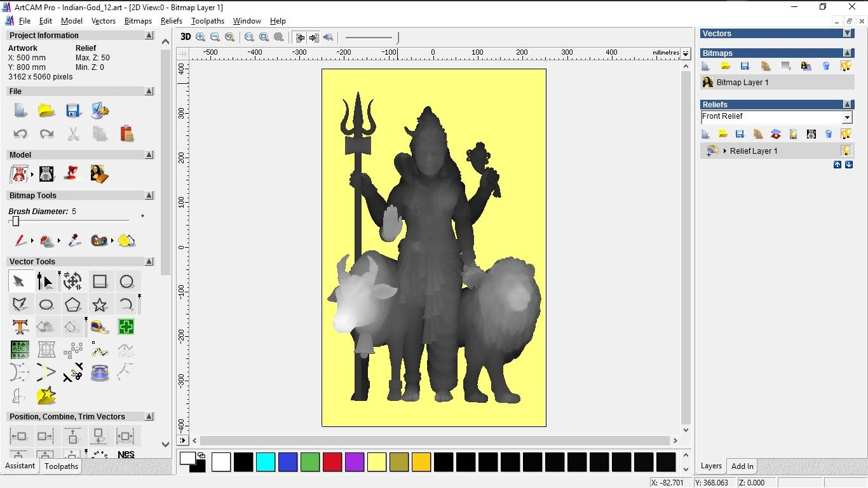The image size is (868, 488).
Task: Toggle visibility of all relief layers
Action: (x=846, y=133)
